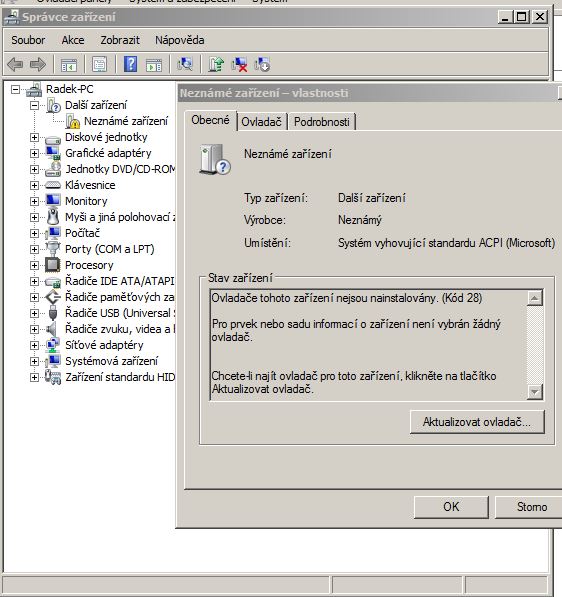Collapse the Radek-PC root node
This screenshot has height=597, width=562.
coord(15,89)
